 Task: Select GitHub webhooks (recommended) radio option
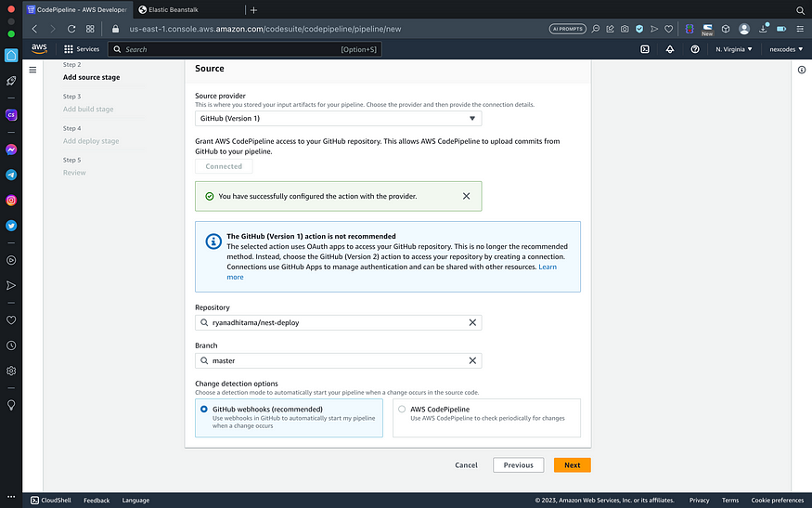pyautogui.click(x=204, y=409)
